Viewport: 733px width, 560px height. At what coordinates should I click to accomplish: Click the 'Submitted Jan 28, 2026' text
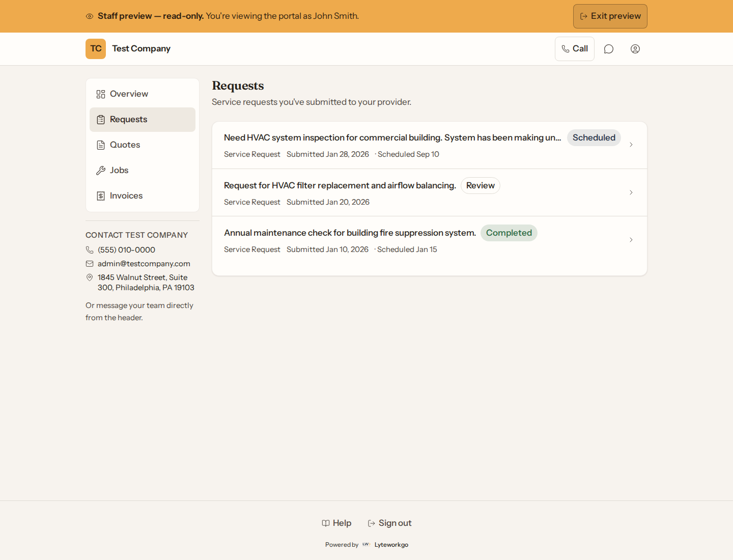(328, 154)
